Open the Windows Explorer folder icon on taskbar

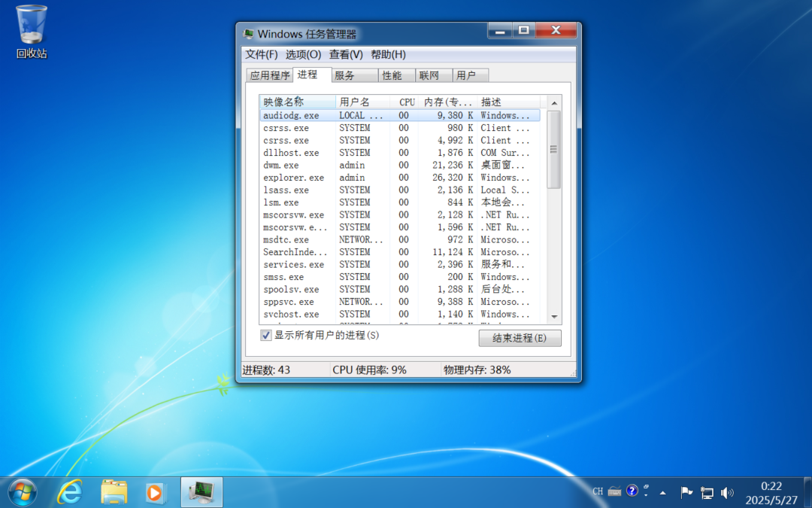point(113,491)
